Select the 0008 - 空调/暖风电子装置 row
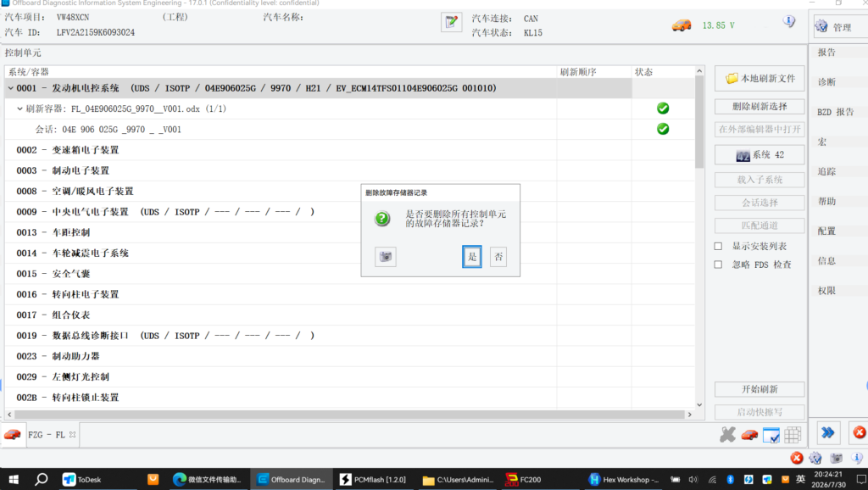This screenshot has width=868, height=490. click(350, 191)
